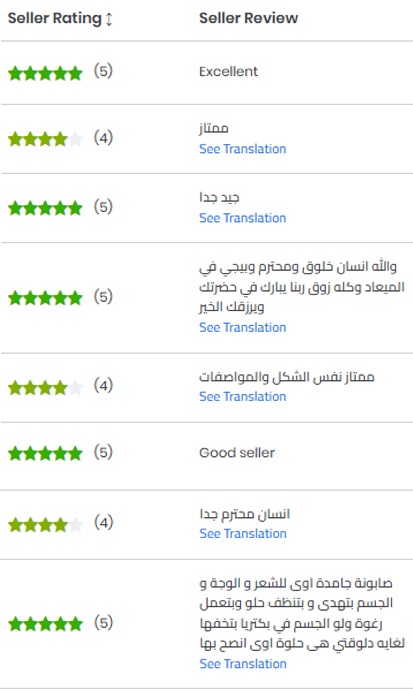Click the Seller Rating column header
Viewport: 413px width, 689px height.
pyautogui.click(x=60, y=18)
